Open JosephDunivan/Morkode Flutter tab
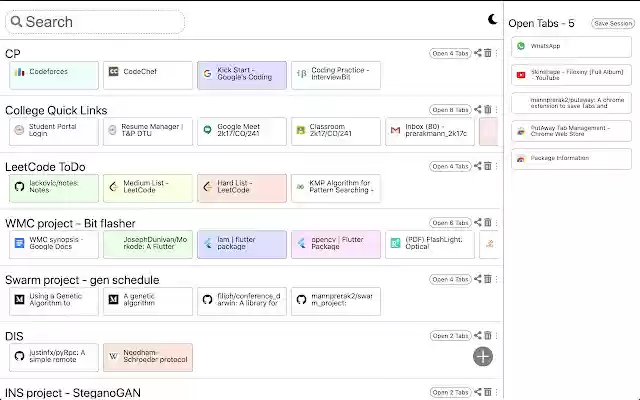 [148, 244]
